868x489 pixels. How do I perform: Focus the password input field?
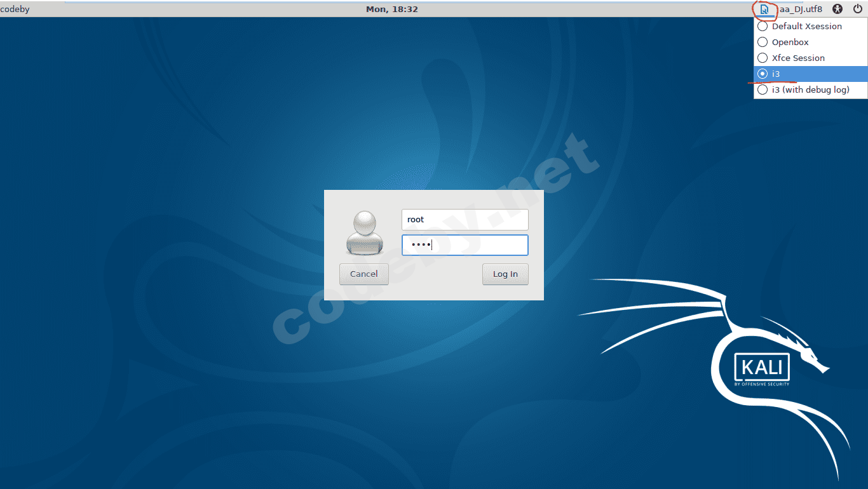pyautogui.click(x=465, y=245)
